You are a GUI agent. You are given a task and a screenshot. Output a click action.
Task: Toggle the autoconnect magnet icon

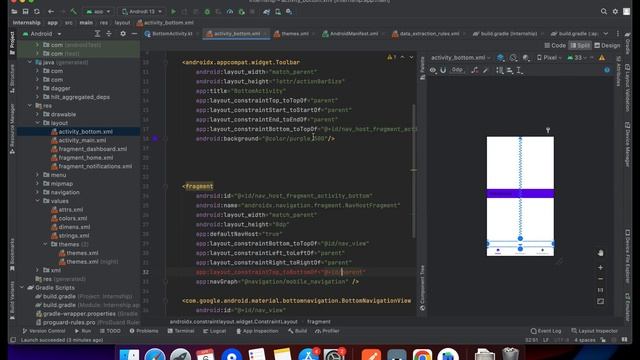coord(443,70)
